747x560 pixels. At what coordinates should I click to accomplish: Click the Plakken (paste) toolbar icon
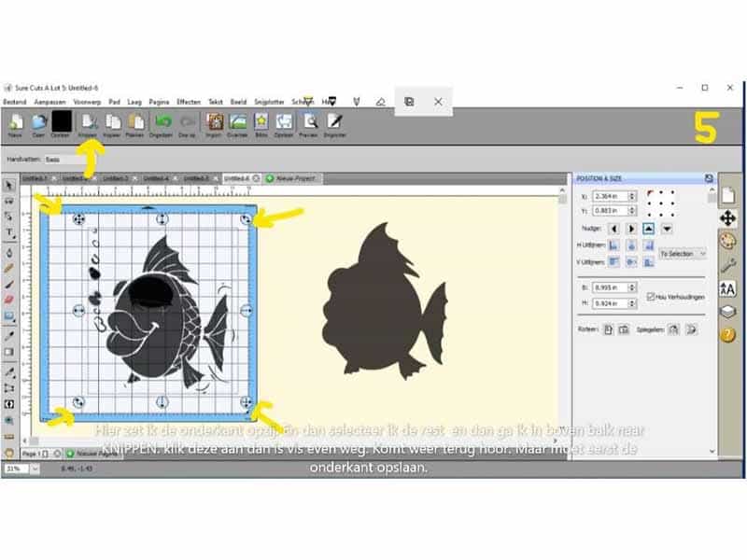(135, 123)
